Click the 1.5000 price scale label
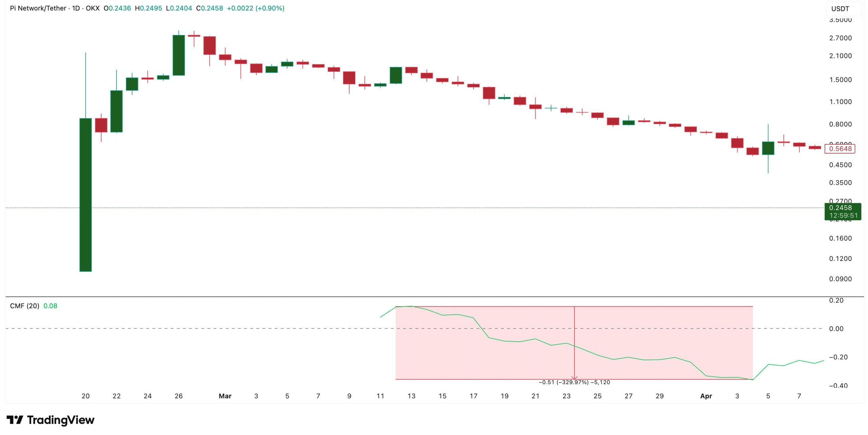The image size is (868, 435). pos(840,80)
